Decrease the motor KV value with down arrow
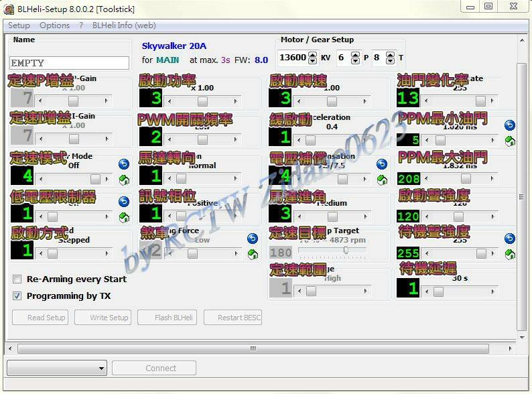The image size is (532, 394). 312,61
